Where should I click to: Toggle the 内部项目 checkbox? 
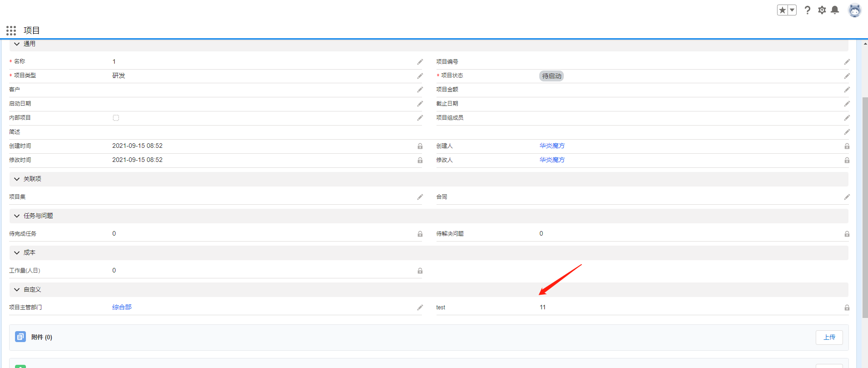coord(116,118)
